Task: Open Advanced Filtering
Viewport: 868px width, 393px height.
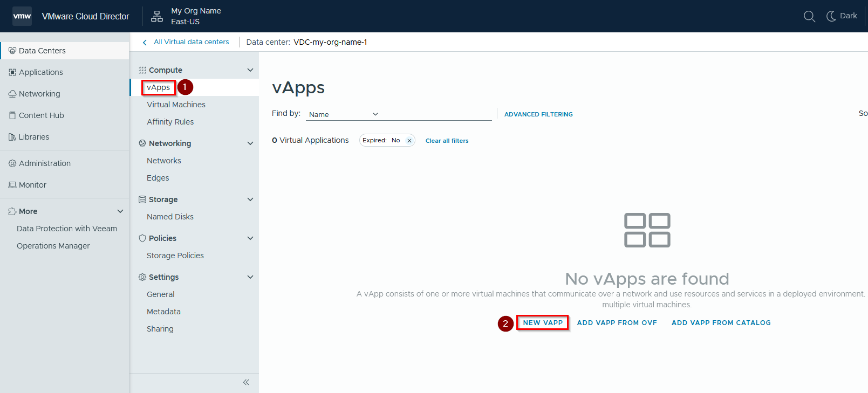Action: point(538,114)
